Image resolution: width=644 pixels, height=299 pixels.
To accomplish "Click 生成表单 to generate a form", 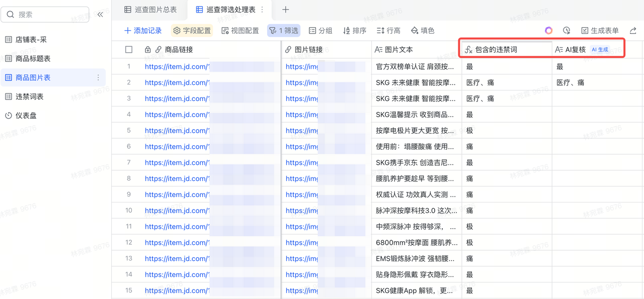I will click(x=600, y=31).
